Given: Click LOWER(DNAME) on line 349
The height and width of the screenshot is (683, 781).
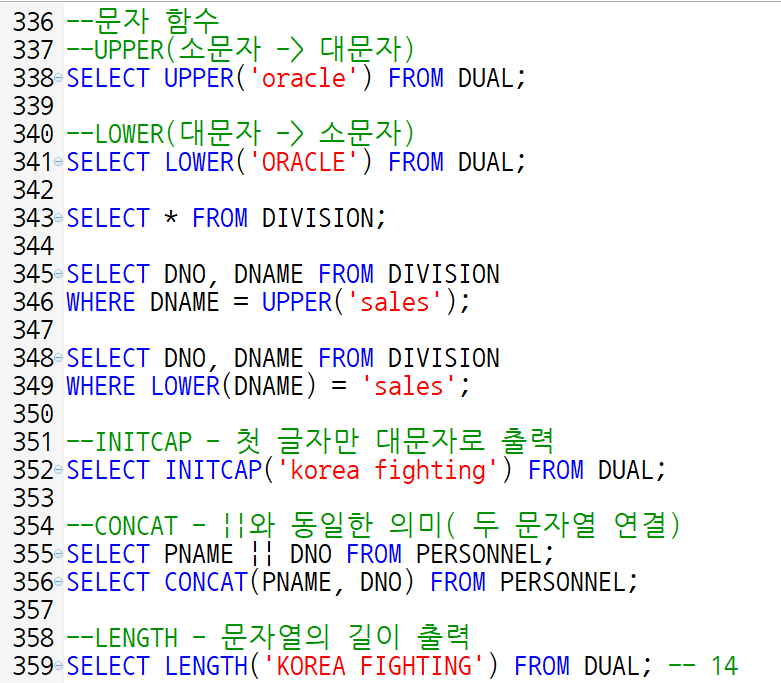Looking at the screenshot, I should click(x=233, y=386).
